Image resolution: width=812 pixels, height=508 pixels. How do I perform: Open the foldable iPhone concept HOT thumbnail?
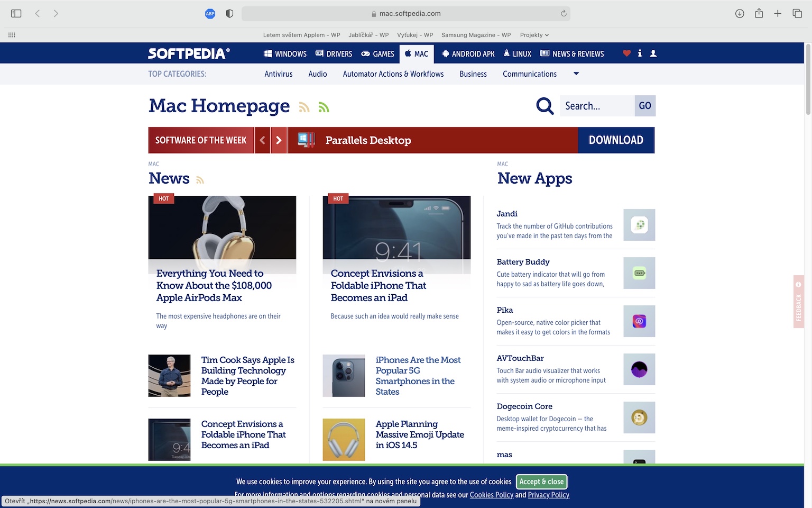click(396, 234)
